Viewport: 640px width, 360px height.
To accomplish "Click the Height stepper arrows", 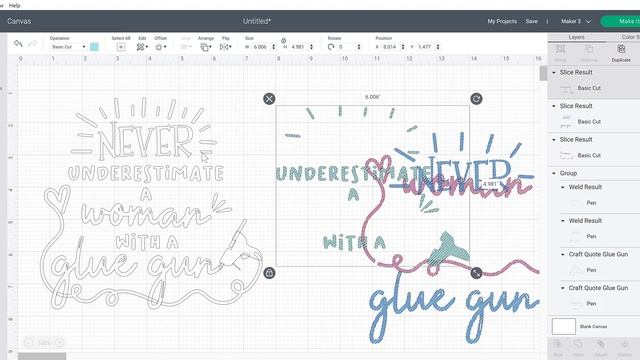I will coord(311,47).
